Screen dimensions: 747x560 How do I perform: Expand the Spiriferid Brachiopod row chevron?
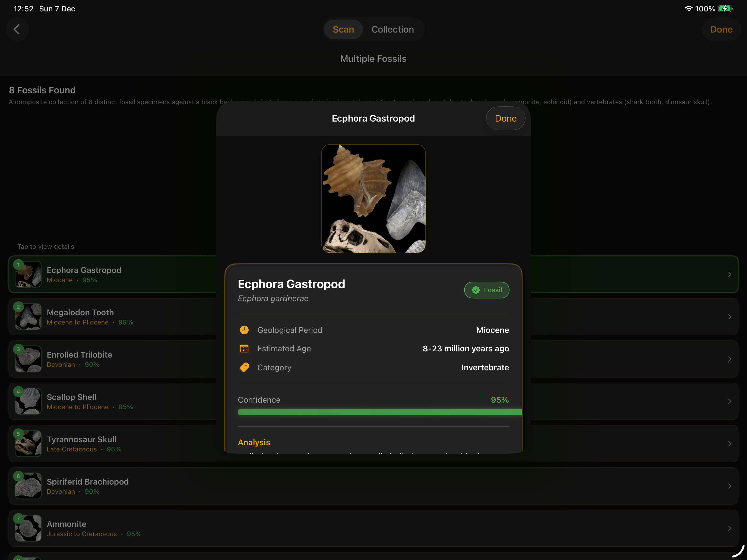729,486
